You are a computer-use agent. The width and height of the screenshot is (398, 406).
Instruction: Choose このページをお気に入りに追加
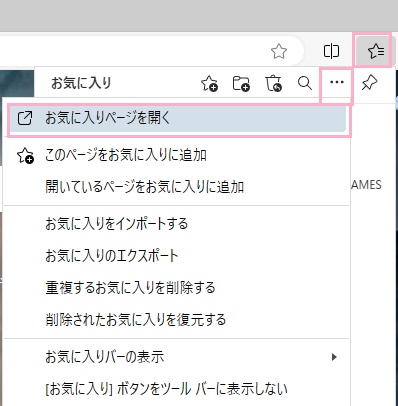pyautogui.click(x=177, y=155)
